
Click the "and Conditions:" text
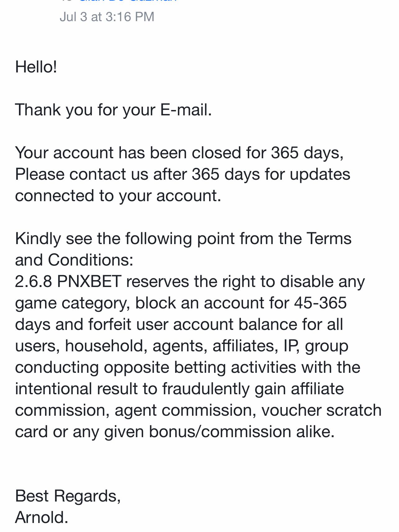(x=74, y=260)
